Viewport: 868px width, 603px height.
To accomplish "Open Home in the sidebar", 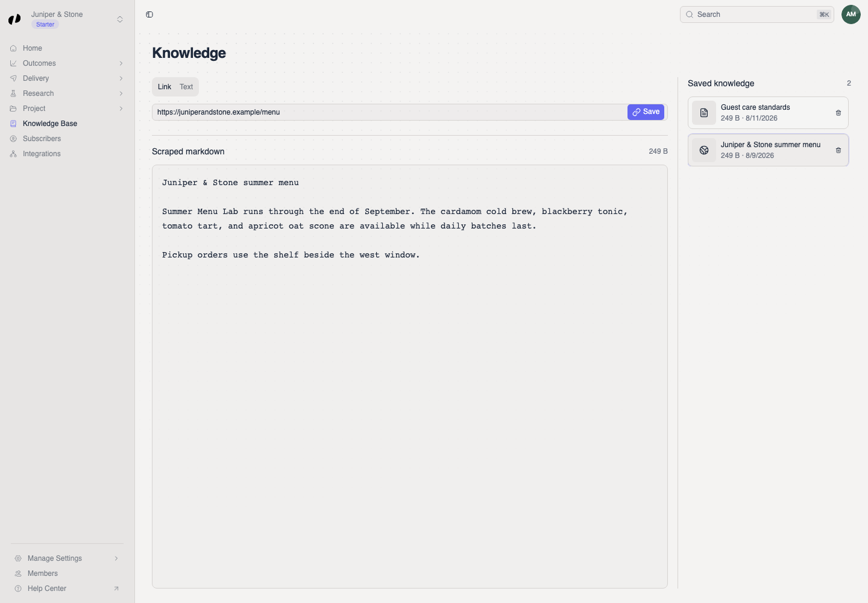I will pos(68,48).
